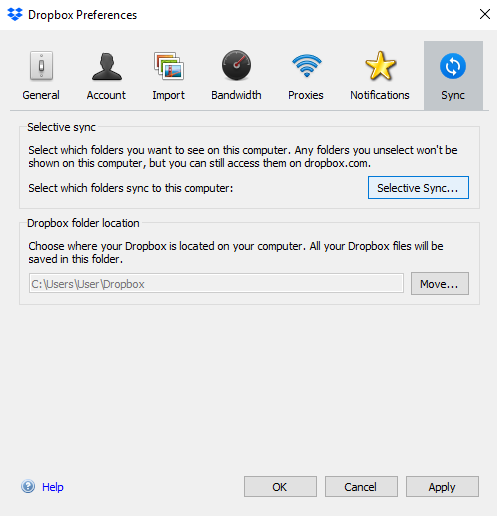Select the Import photos icon
Image resolution: width=497 pixels, height=516 pixels.
click(169, 66)
